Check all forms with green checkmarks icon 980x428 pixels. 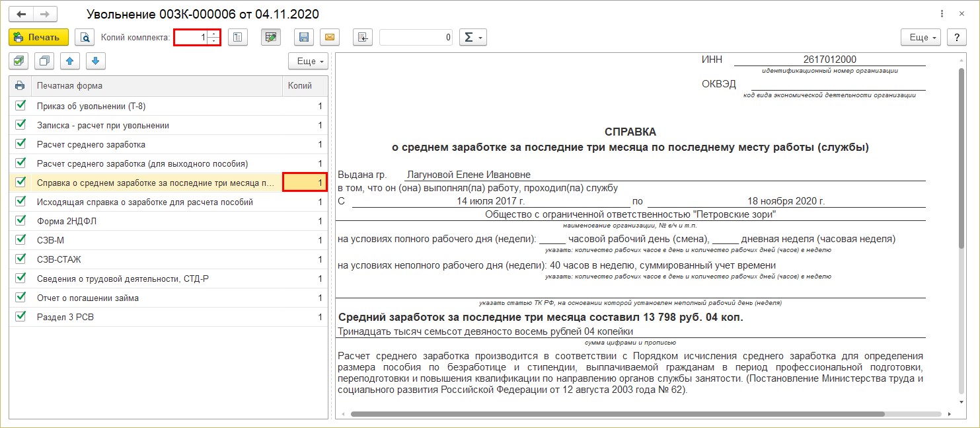click(19, 61)
